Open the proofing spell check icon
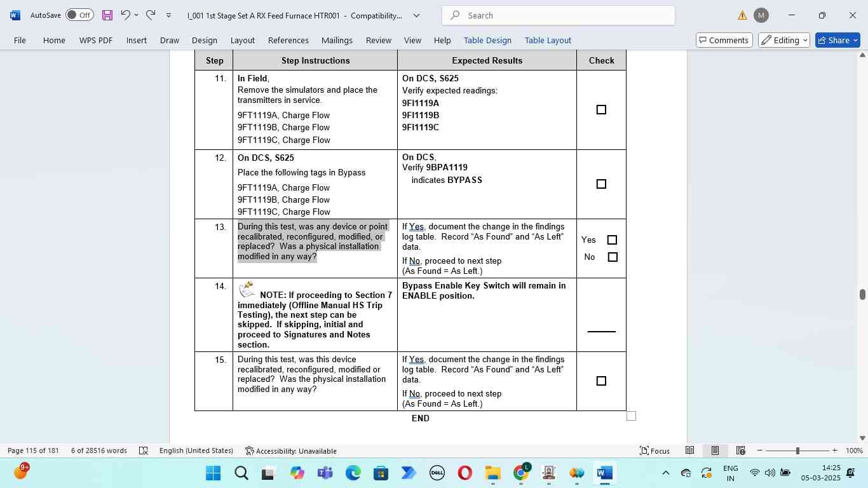The height and width of the screenshot is (488, 868). click(144, 451)
